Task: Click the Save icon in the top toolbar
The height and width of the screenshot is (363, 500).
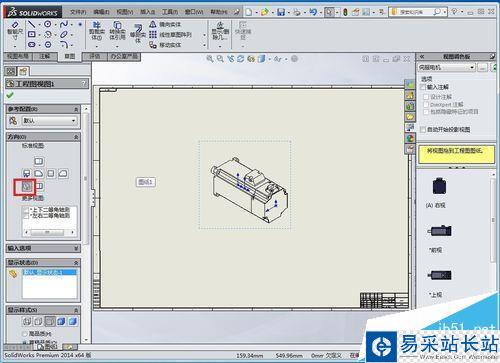Action: [281, 12]
